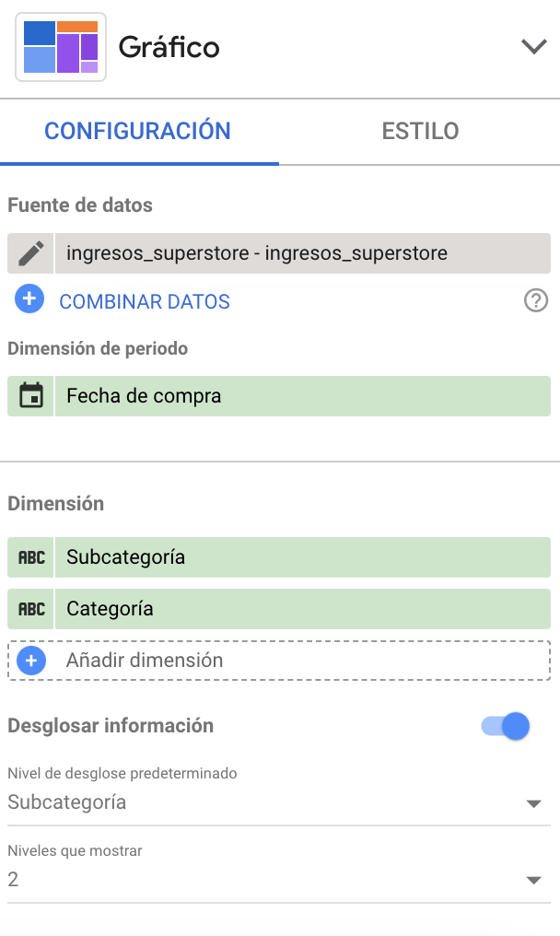The height and width of the screenshot is (936, 560).
Task: Switch to the CONFIGURACIÓN tab
Action: click(x=138, y=131)
